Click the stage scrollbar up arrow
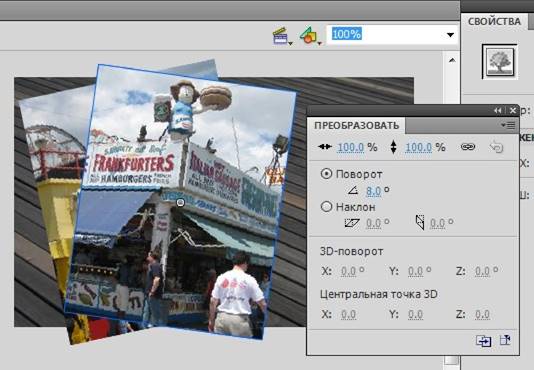The image size is (534, 370). tap(452, 60)
